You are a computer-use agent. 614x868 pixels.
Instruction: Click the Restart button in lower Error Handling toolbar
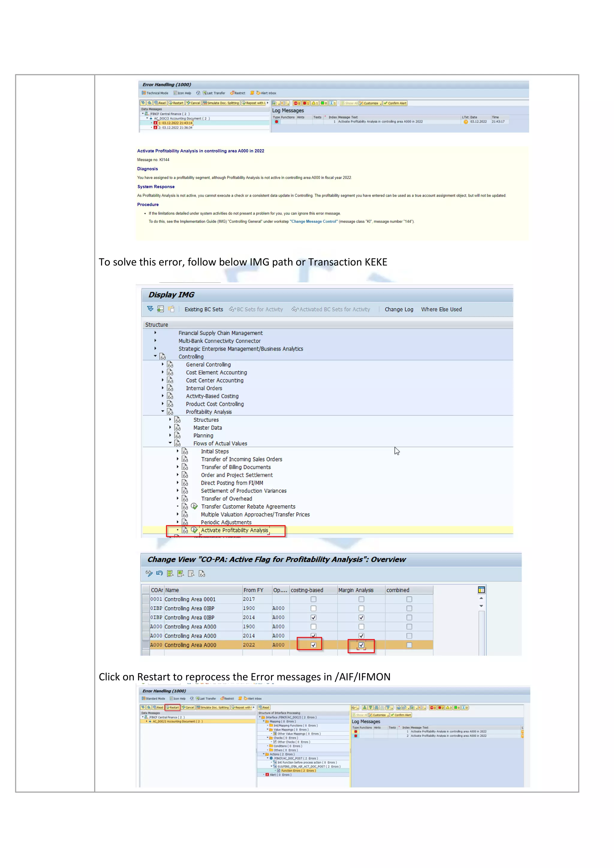click(172, 707)
